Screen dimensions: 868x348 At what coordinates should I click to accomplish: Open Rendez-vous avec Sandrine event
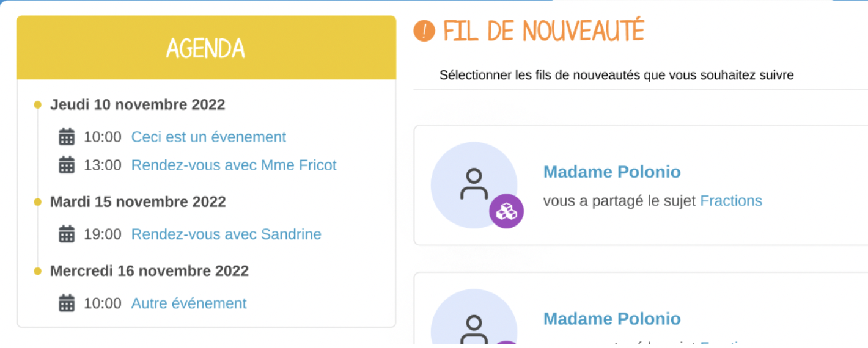pos(226,234)
